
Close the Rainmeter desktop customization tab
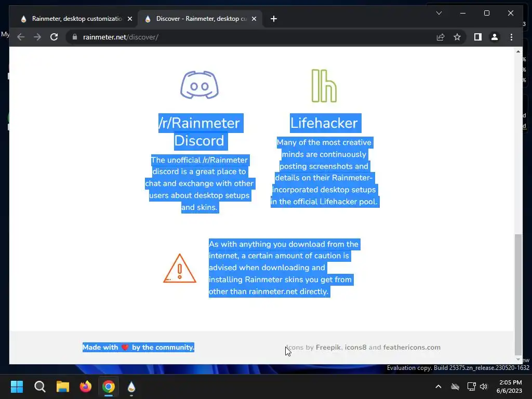tap(129, 19)
